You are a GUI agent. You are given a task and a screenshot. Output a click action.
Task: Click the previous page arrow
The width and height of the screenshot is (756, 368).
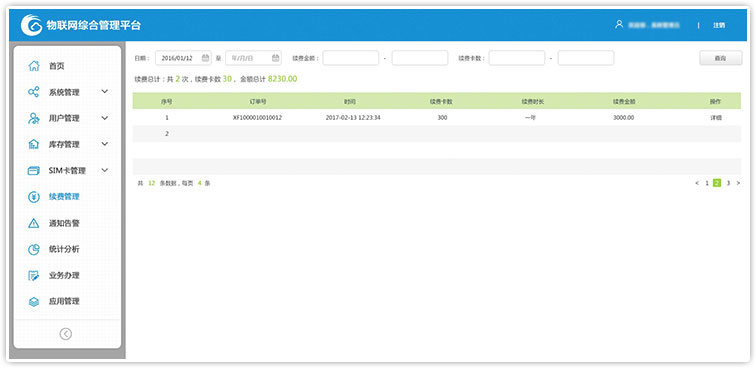[x=697, y=183]
